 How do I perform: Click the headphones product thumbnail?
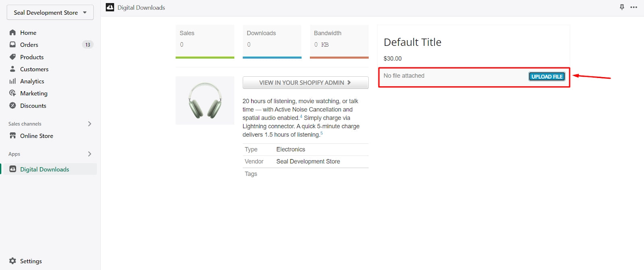[205, 100]
